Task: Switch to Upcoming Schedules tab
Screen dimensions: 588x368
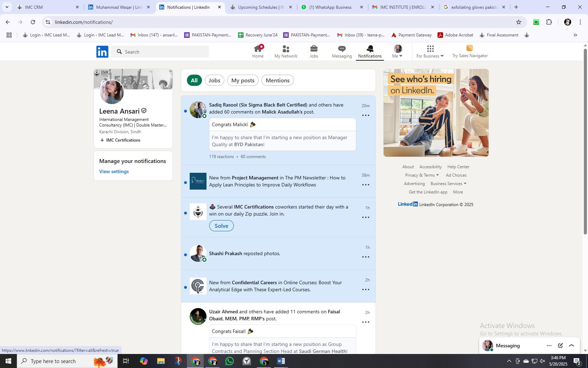Action: (x=261, y=7)
